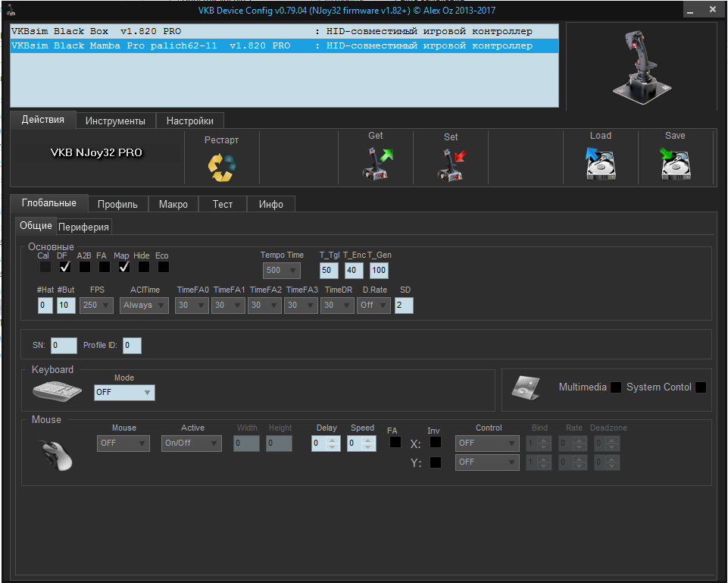Image resolution: width=728 pixels, height=583 pixels.
Task: Open the TimeDR dropdown
Action: 338,306
